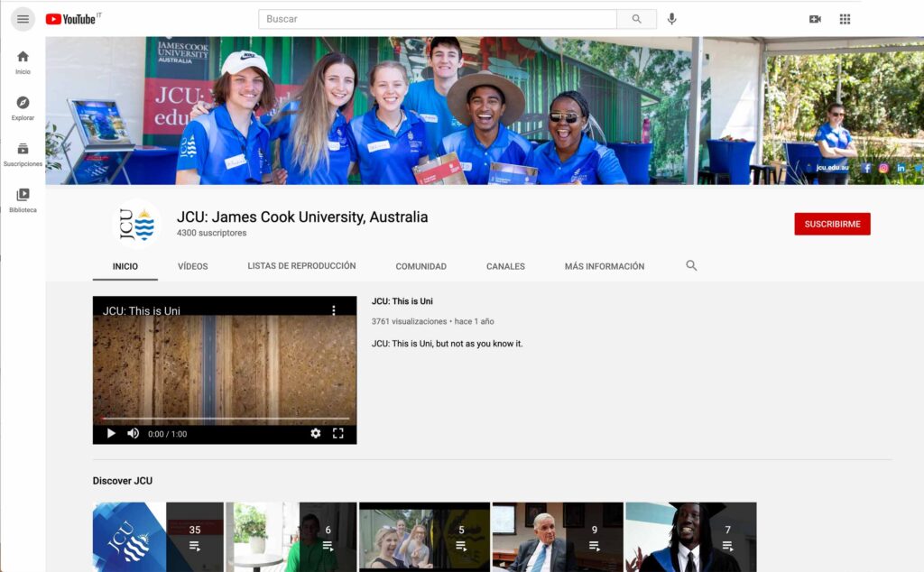
Task: Start voice search with the microphone
Action: (671, 20)
